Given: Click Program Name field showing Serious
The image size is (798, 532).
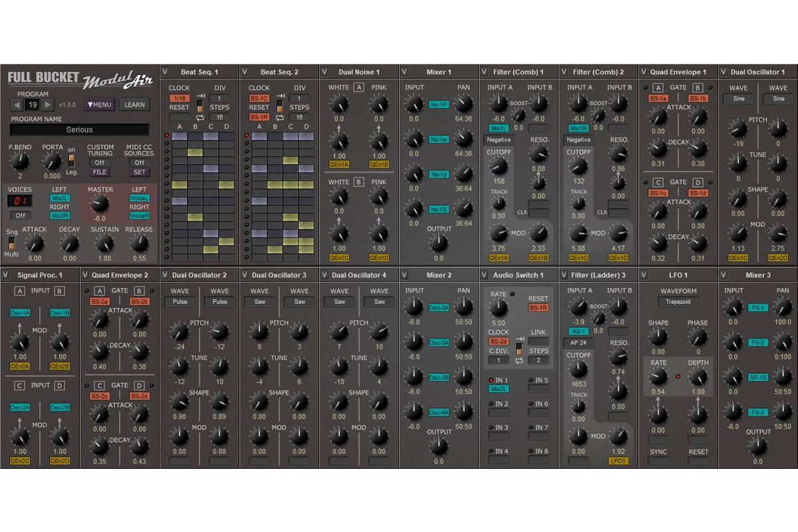Looking at the screenshot, I should point(80,130).
